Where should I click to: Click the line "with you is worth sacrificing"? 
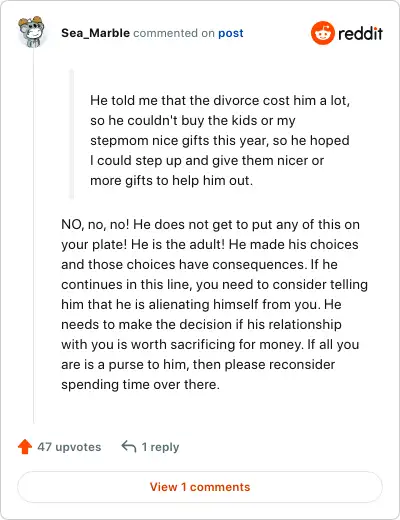click(210, 345)
